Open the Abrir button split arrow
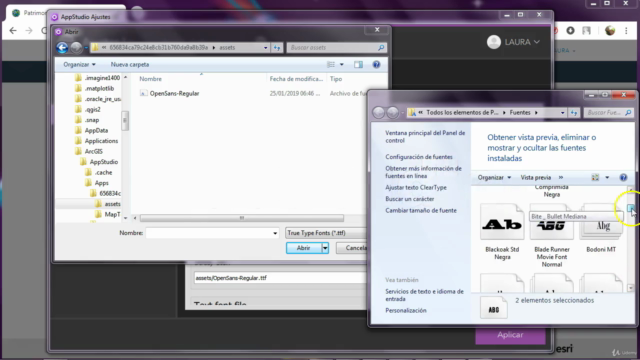This screenshot has height=360, width=640. (325, 248)
